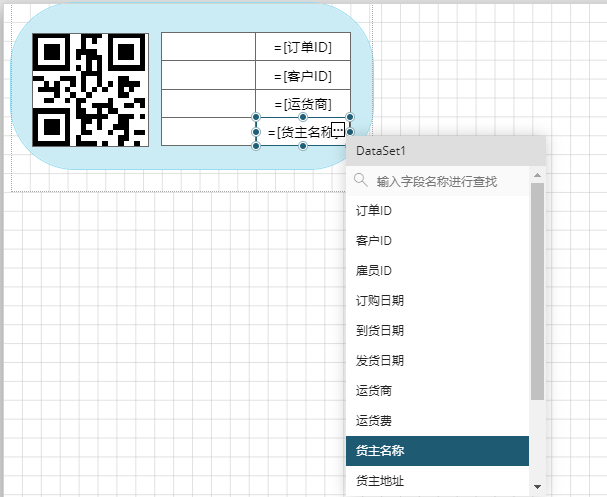Choose 运货商 from the field list
This screenshot has width=607, height=497.
(x=437, y=391)
